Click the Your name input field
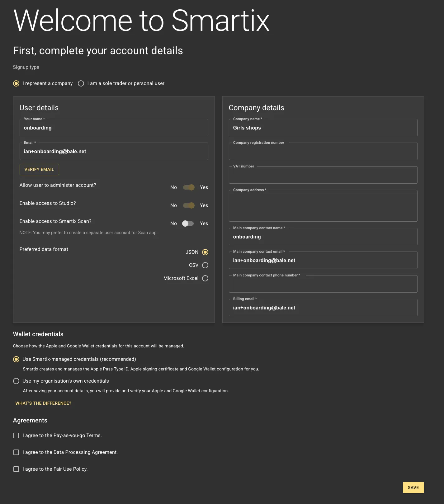 coord(114,128)
